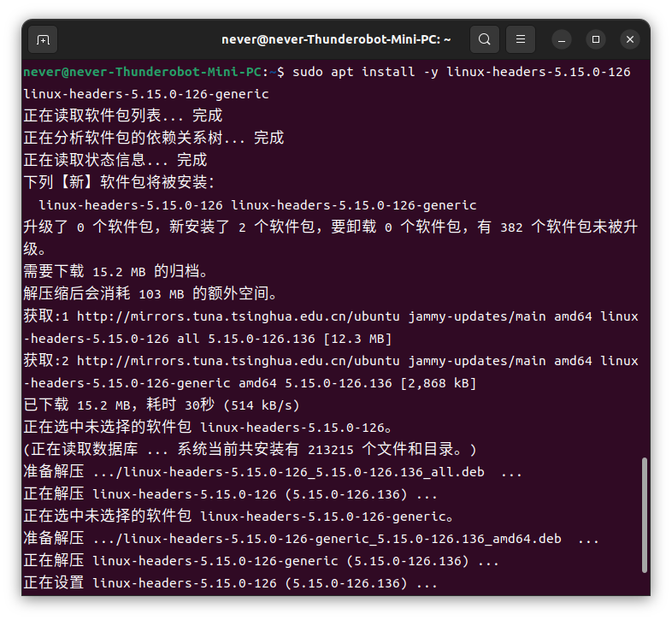Click line '下列【新】软件包将被安装:'
Screen dimensions: 672x620
point(119,182)
